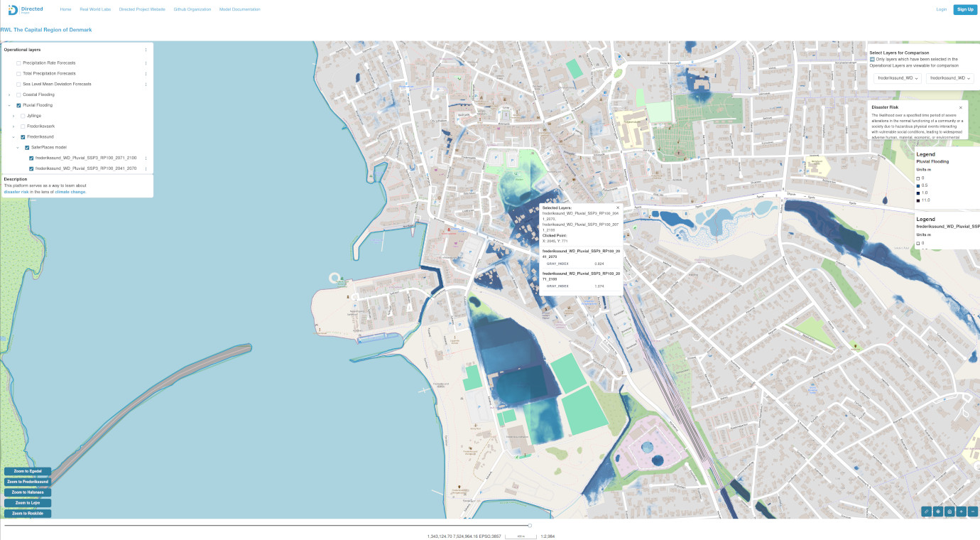The width and height of the screenshot is (980, 540).
Task: Check the Sea Level Mean Deviation Forecasts box
Action: 18,84
